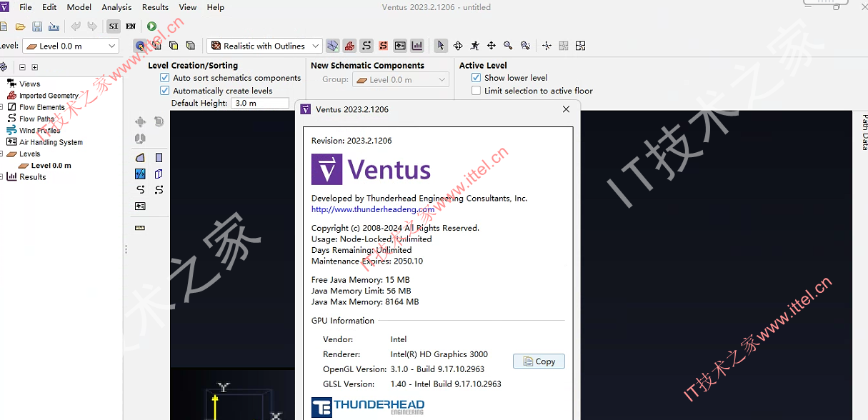Select Views in the navigation tree
Image resolution: width=868 pixels, height=420 pixels.
(x=29, y=84)
